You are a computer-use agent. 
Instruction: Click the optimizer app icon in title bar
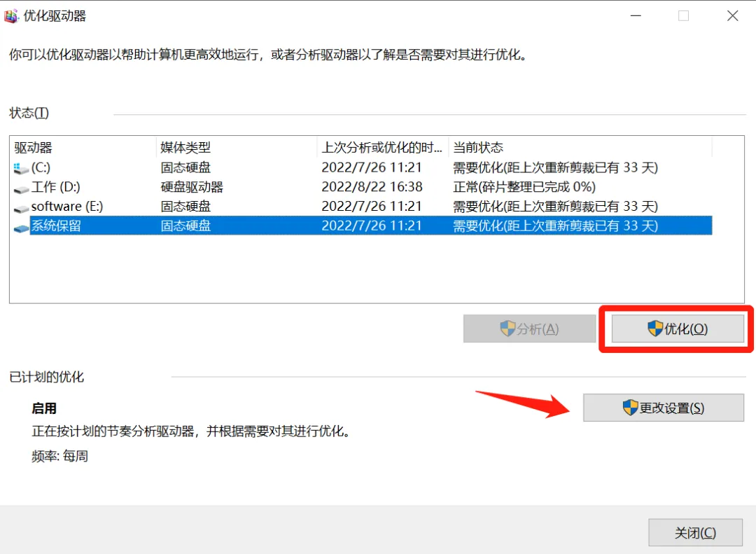[x=11, y=15]
